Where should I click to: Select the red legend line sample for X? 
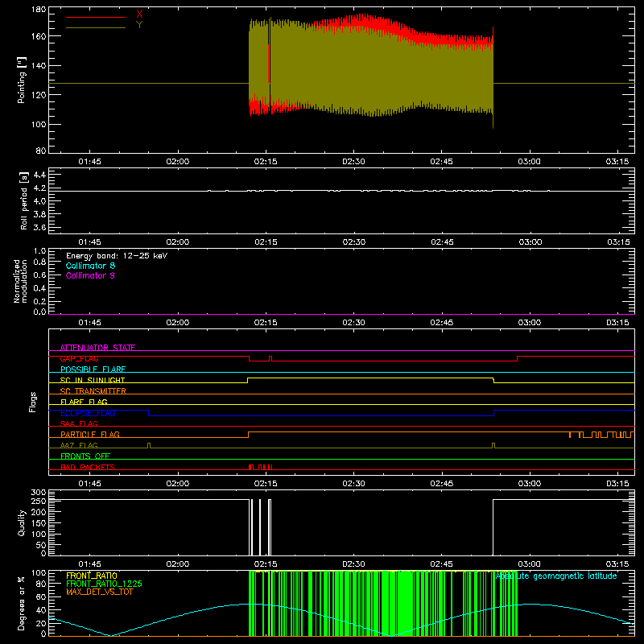(x=96, y=17)
